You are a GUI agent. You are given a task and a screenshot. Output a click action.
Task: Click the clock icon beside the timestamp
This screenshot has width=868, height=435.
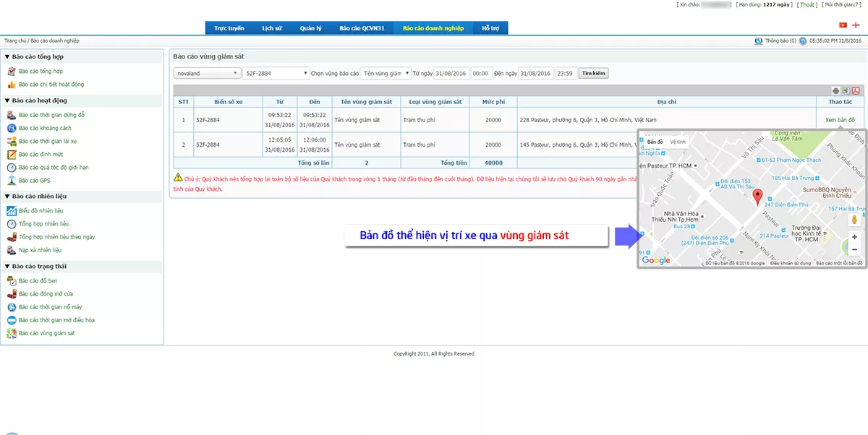pos(803,41)
